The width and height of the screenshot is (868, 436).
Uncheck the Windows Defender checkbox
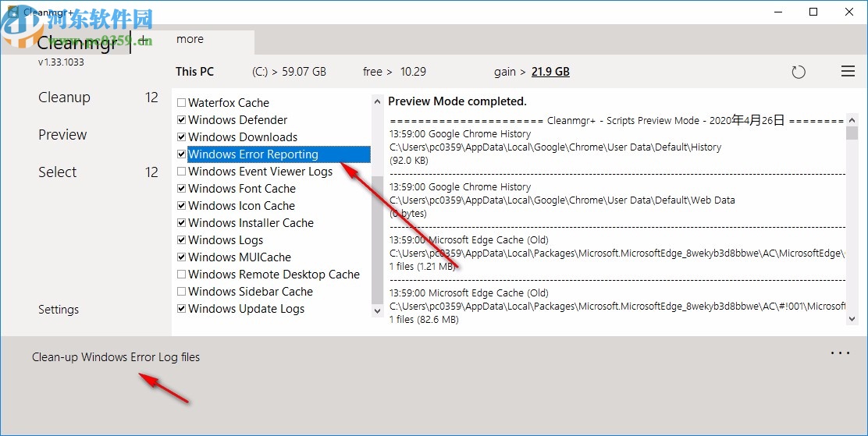tap(182, 120)
